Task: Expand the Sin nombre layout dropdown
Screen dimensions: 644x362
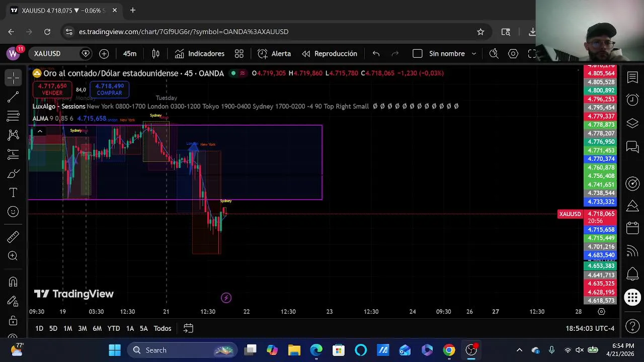Action: pyautogui.click(x=473, y=54)
